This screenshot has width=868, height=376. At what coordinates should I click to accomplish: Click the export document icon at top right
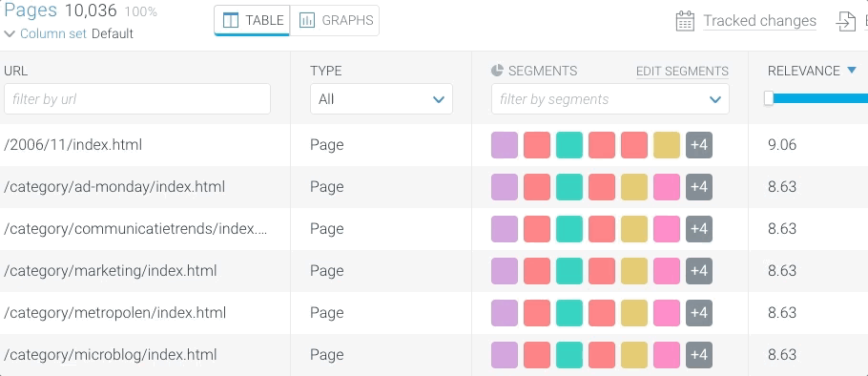click(846, 21)
